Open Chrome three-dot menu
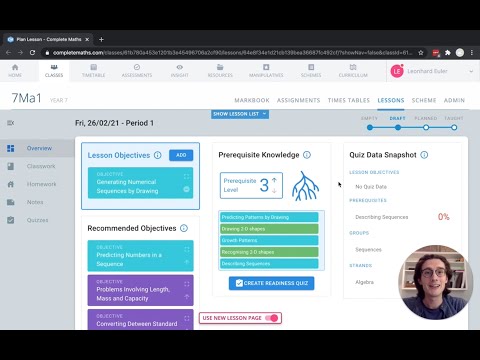 (x=472, y=53)
